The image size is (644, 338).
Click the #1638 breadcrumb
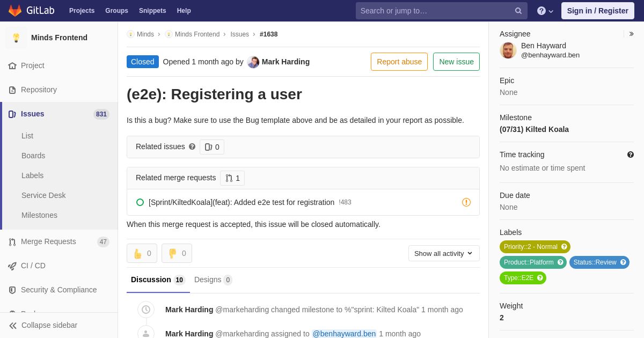269,34
